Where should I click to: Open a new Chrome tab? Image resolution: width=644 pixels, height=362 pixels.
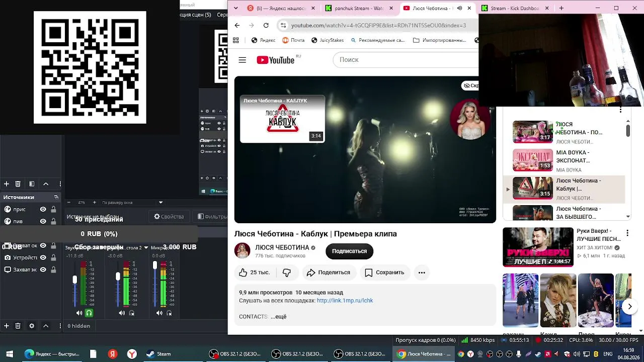pyautogui.click(x=561, y=8)
